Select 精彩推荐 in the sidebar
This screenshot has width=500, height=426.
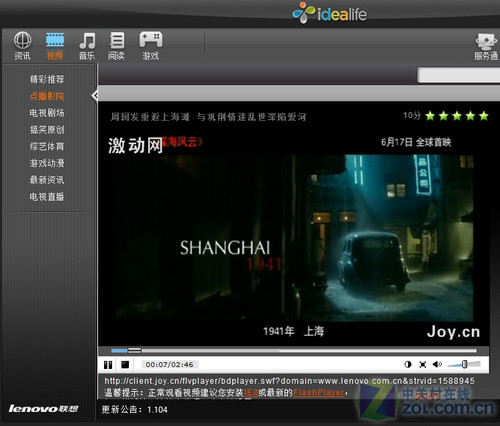pyautogui.click(x=47, y=79)
